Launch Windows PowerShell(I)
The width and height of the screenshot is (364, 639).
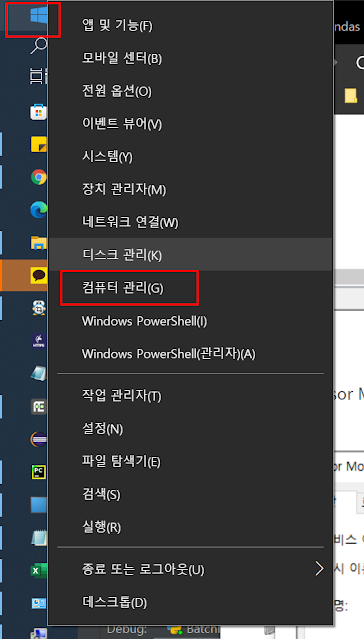pos(191,321)
